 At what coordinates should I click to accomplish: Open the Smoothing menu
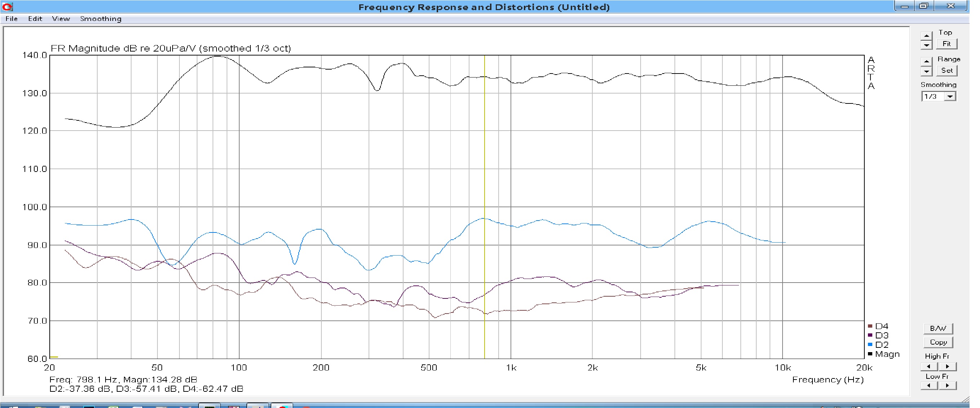(x=101, y=19)
